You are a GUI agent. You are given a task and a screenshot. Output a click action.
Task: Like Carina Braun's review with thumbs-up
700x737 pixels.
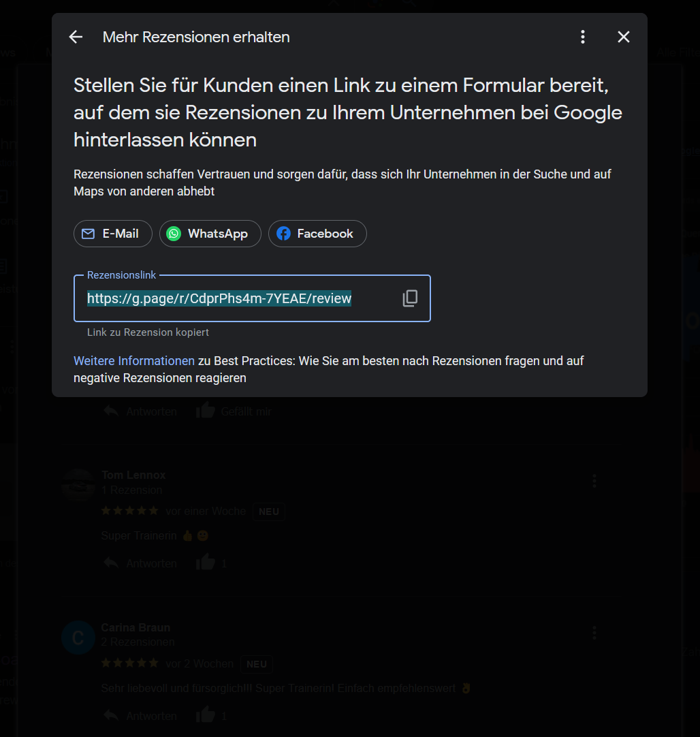pyautogui.click(x=206, y=715)
